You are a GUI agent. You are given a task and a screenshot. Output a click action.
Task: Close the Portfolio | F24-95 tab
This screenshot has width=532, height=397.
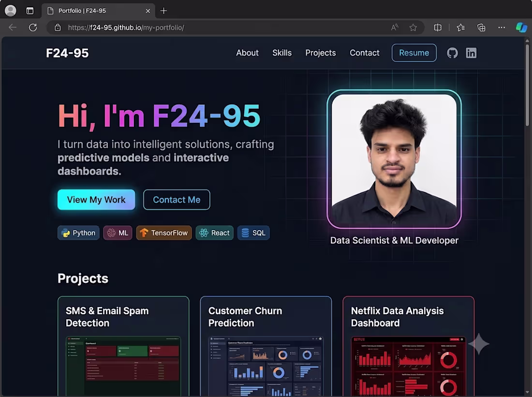click(148, 11)
